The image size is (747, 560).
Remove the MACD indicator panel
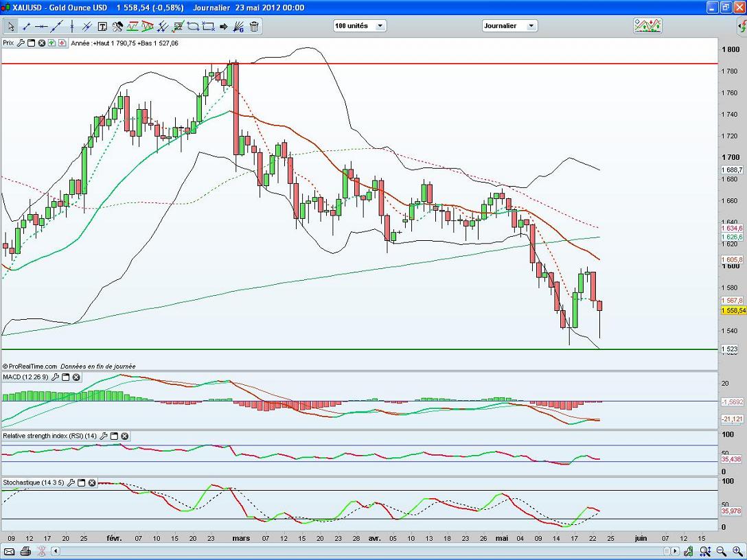(76, 377)
